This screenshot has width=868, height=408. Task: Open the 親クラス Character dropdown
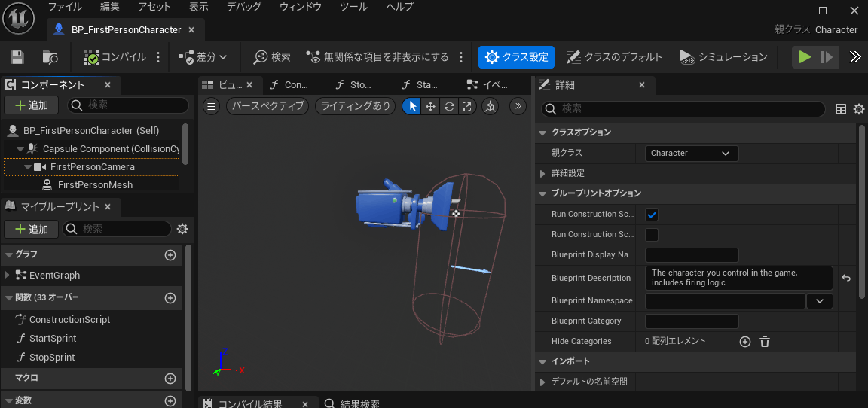coord(692,153)
